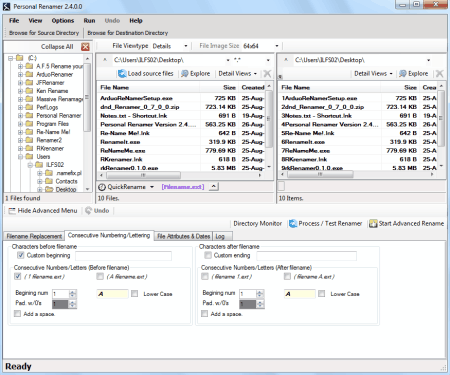This screenshot has height=375, width=450.
Task: Click the Collapse All button
Action: (57, 47)
